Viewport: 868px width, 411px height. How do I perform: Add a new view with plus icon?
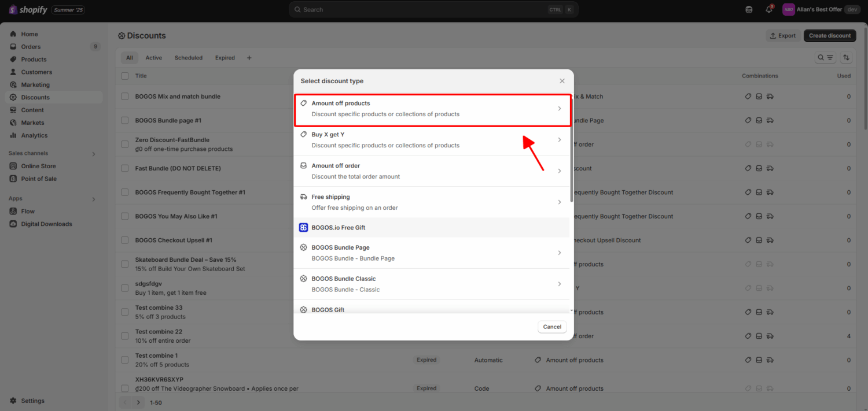coord(249,58)
